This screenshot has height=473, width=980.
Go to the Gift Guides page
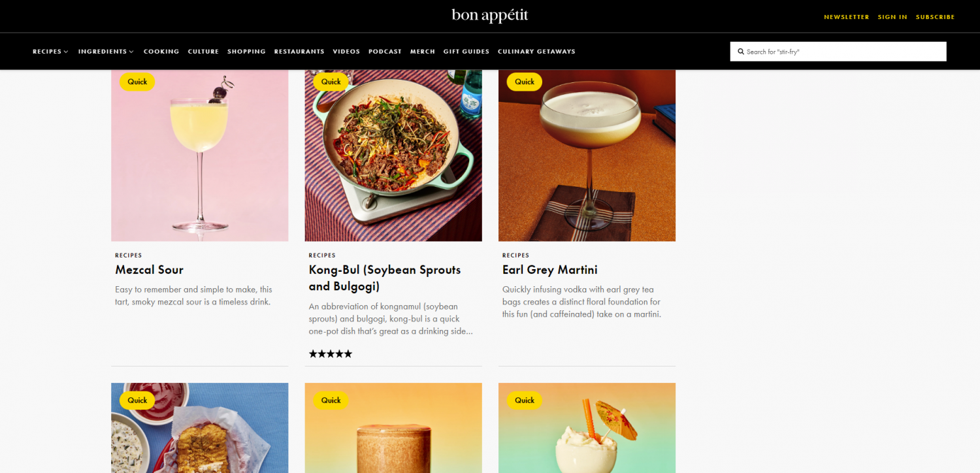click(466, 52)
